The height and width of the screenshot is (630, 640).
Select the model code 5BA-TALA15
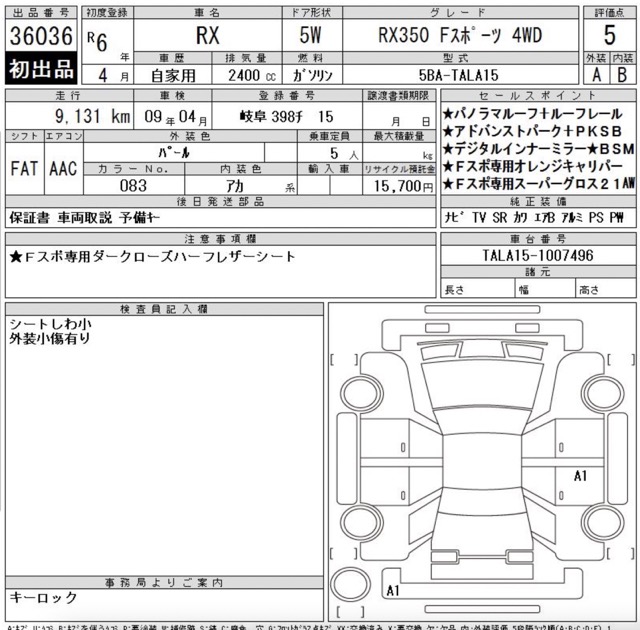(x=458, y=75)
